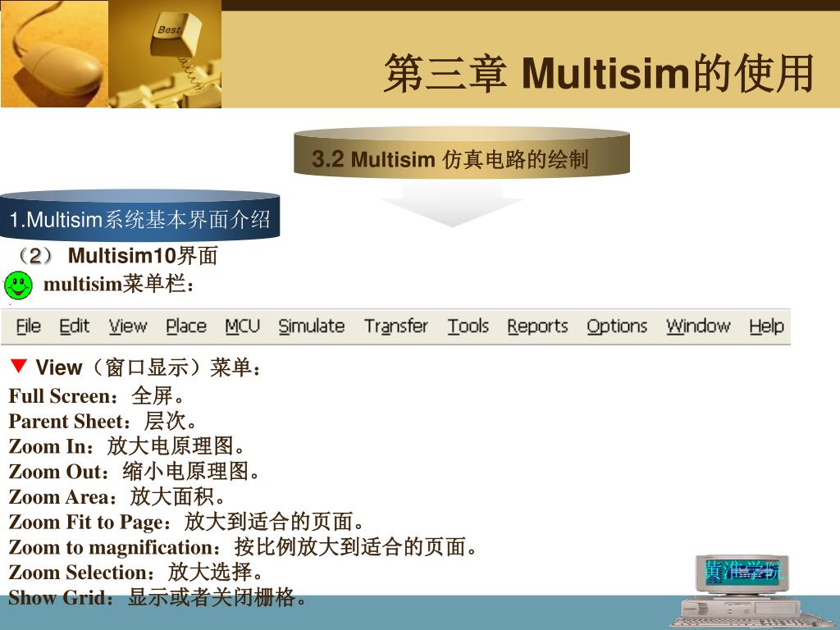The height and width of the screenshot is (630, 840).
Task: Open the Reports menu
Action: coord(537,326)
